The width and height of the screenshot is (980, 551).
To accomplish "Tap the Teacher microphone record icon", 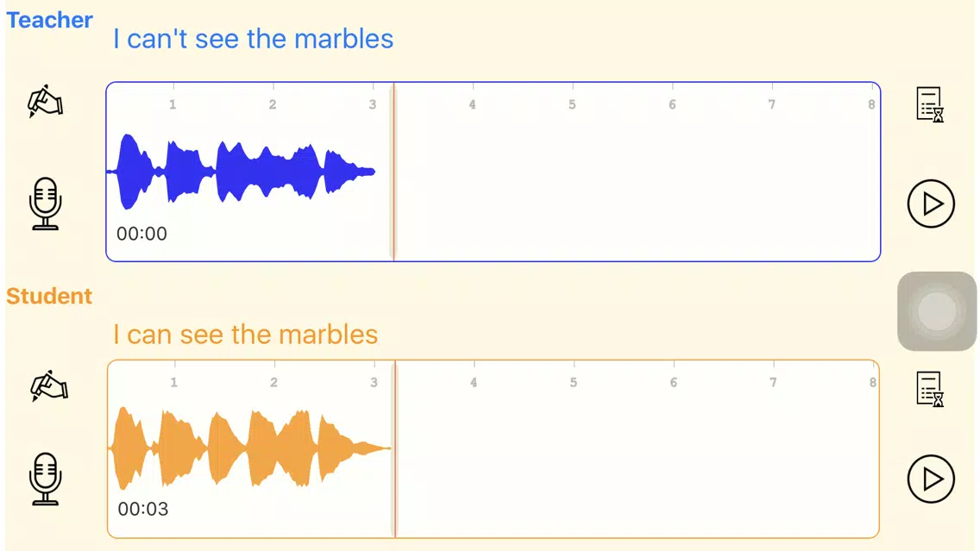I will 46,203.
